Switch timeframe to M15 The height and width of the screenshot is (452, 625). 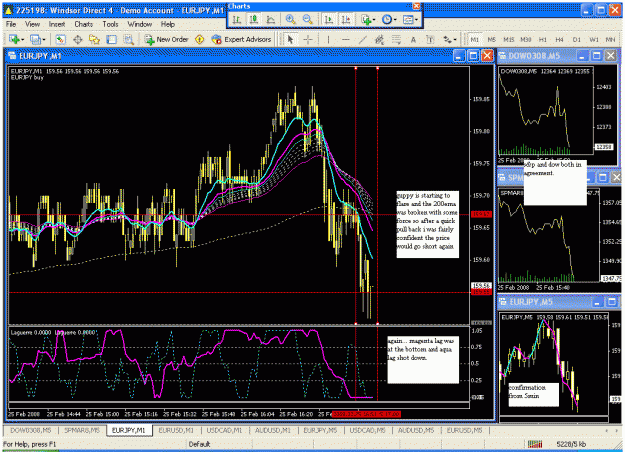(508, 39)
